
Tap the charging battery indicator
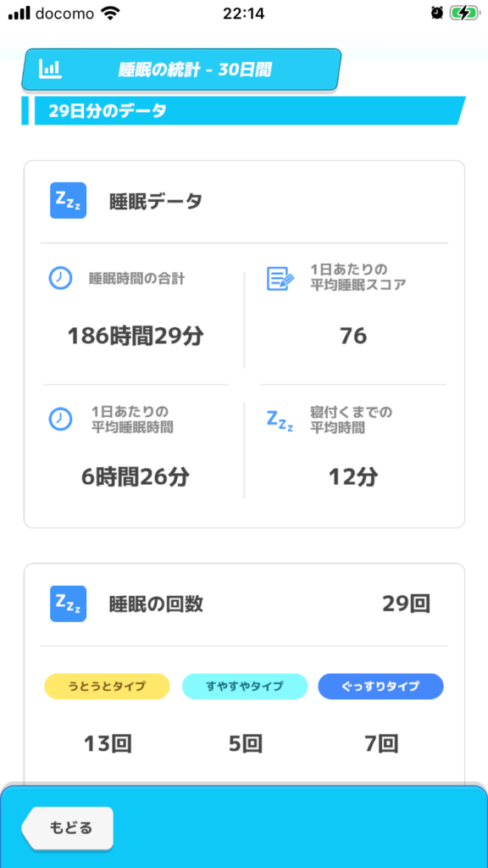pyautogui.click(x=464, y=14)
